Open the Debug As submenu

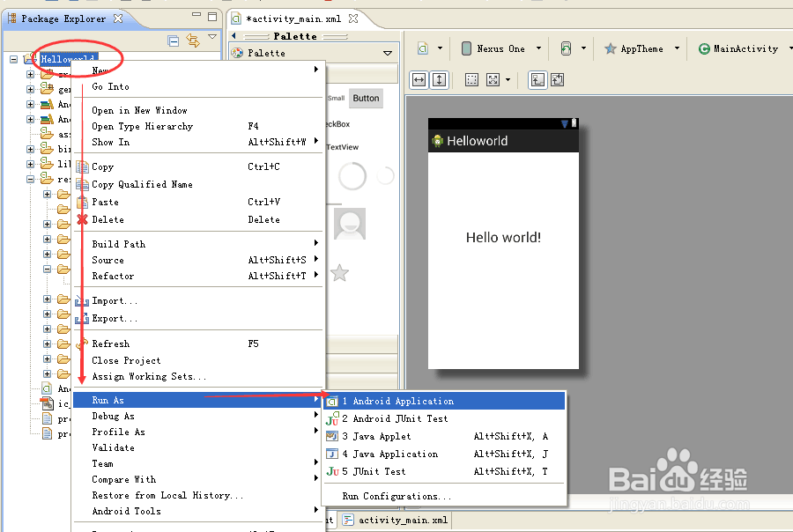point(197,417)
